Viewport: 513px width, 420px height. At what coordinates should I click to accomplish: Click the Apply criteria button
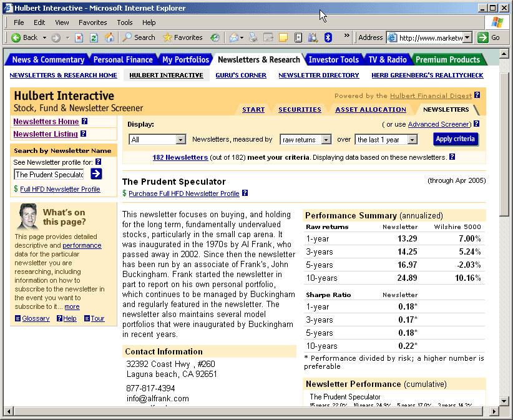tap(455, 139)
